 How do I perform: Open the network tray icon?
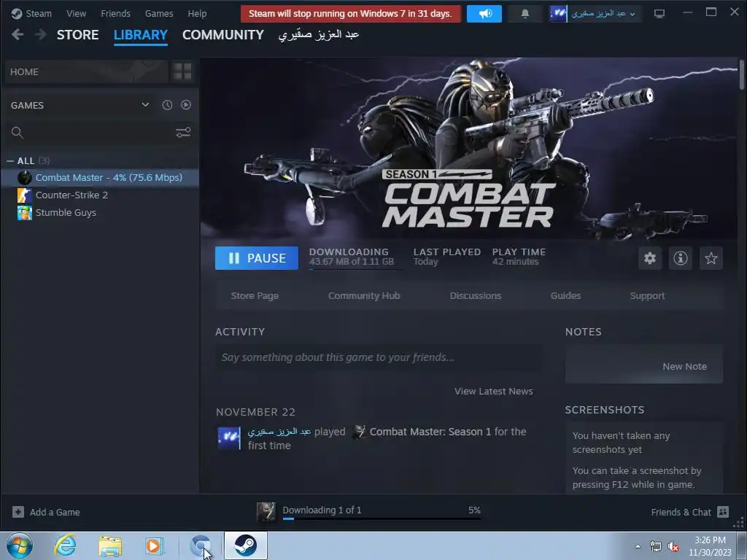[x=656, y=546]
